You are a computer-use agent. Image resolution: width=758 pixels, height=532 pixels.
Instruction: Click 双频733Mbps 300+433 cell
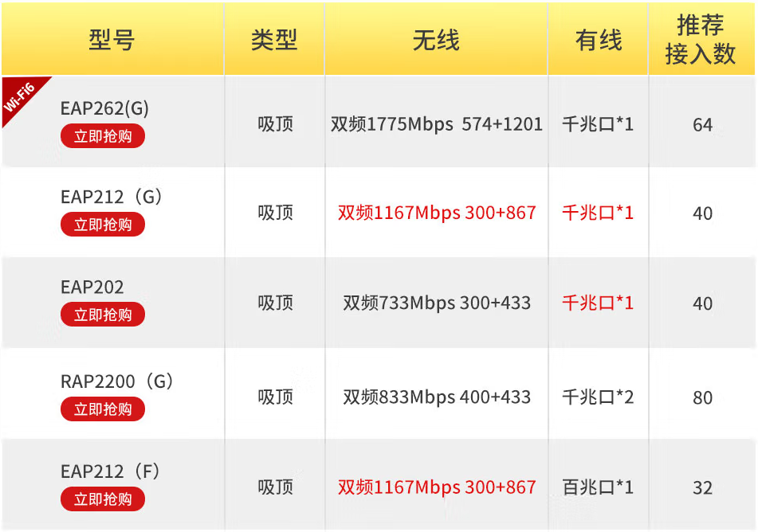coord(437,303)
